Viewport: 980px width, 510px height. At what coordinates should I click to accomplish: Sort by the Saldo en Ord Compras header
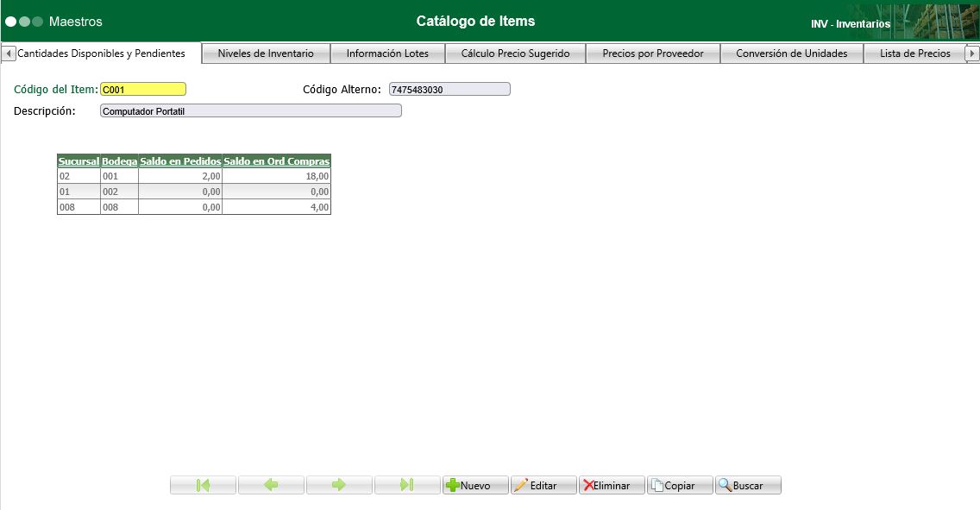point(277,161)
